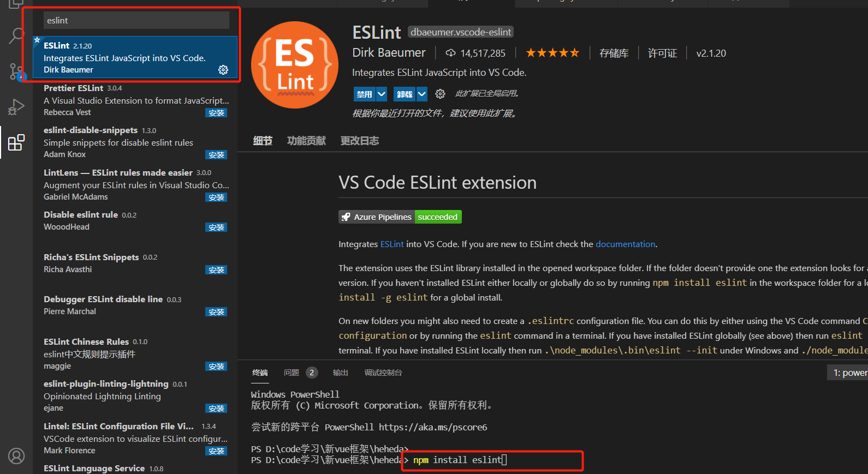This screenshot has height=474, width=868.
Task: Select the Prettier ESLint list entry
Action: [135, 100]
